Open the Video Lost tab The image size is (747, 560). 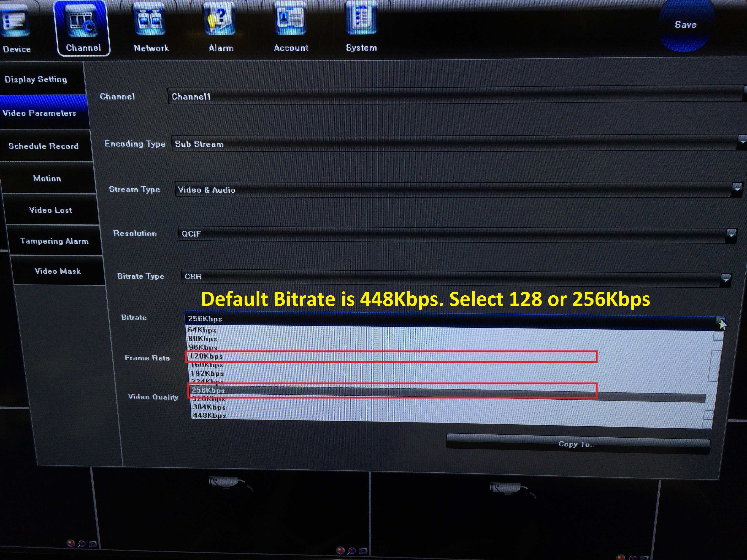tap(51, 210)
